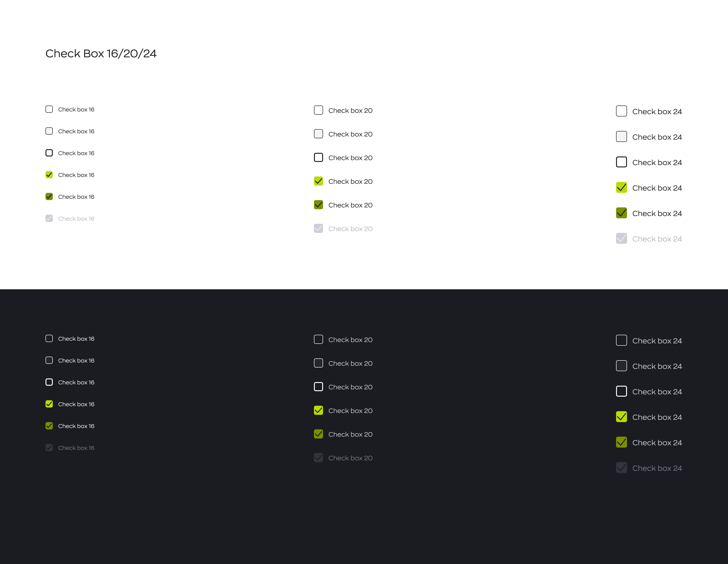The height and width of the screenshot is (564, 728).
Task: Uncheck bright lime Check box 16, light section
Action: point(49,175)
